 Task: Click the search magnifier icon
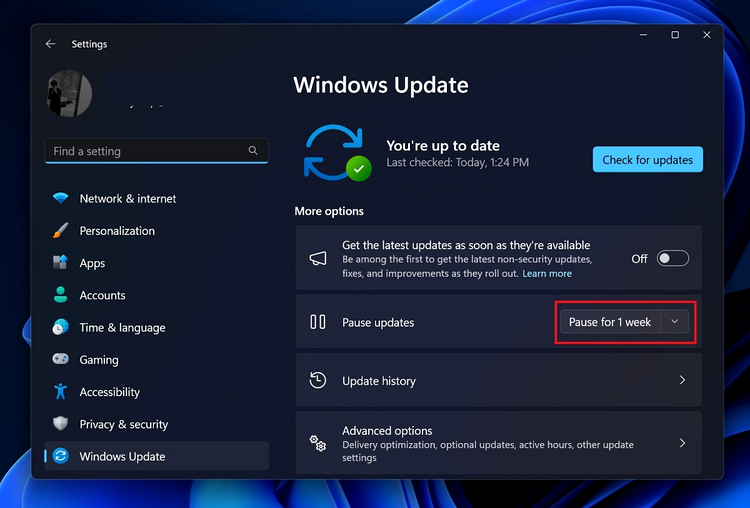coord(253,151)
